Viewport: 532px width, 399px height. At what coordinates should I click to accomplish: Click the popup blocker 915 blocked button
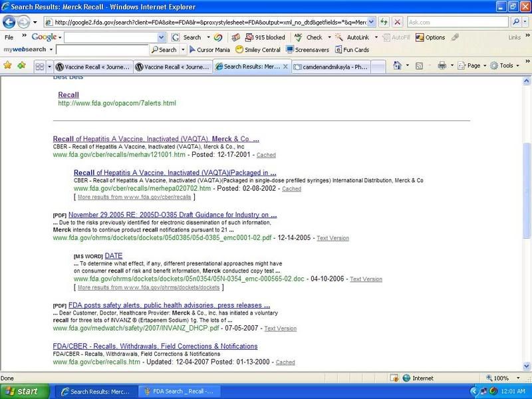(265, 37)
